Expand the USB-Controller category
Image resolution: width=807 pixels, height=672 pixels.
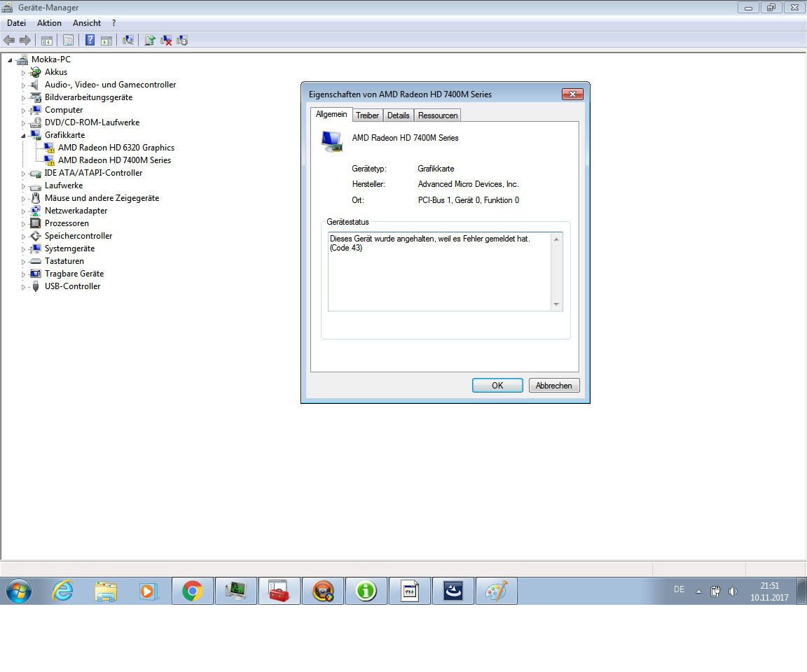[x=23, y=287]
